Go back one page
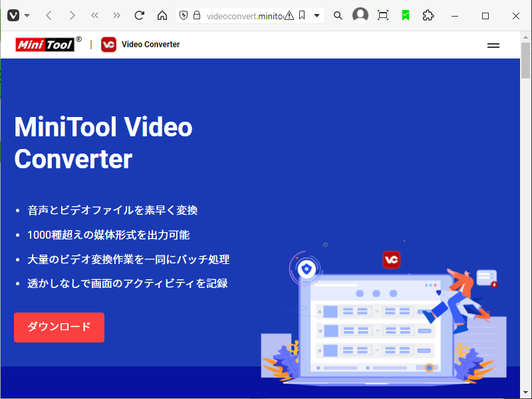The width and height of the screenshot is (532, 399). [49, 15]
